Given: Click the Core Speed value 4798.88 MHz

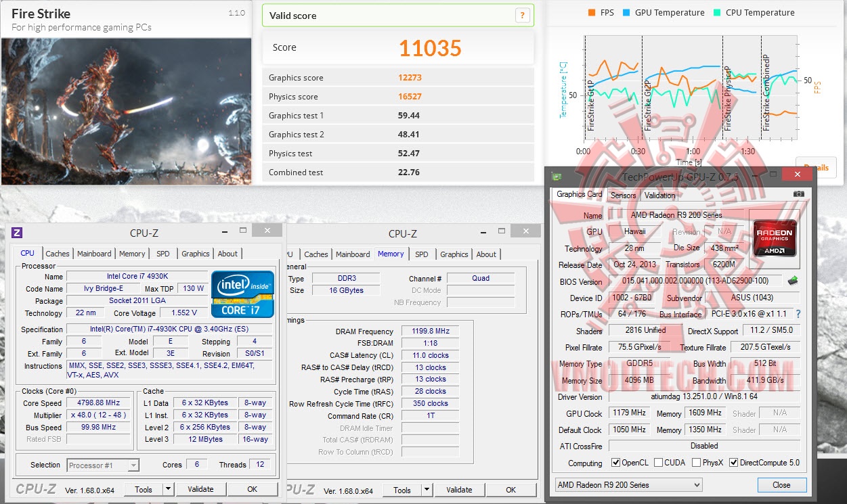Looking at the screenshot, I should click(x=99, y=403).
